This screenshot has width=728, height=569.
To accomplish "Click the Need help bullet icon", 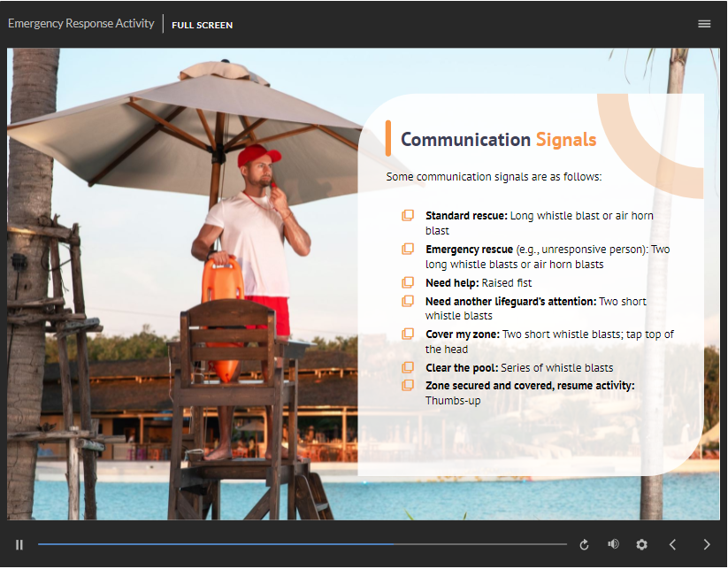I will [x=408, y=282].
